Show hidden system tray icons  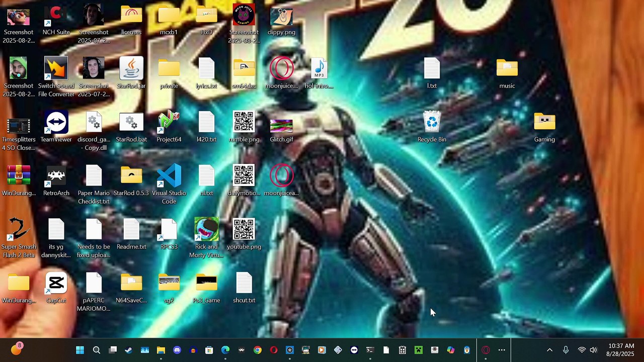pyautogui.click(x=549, y=350)
